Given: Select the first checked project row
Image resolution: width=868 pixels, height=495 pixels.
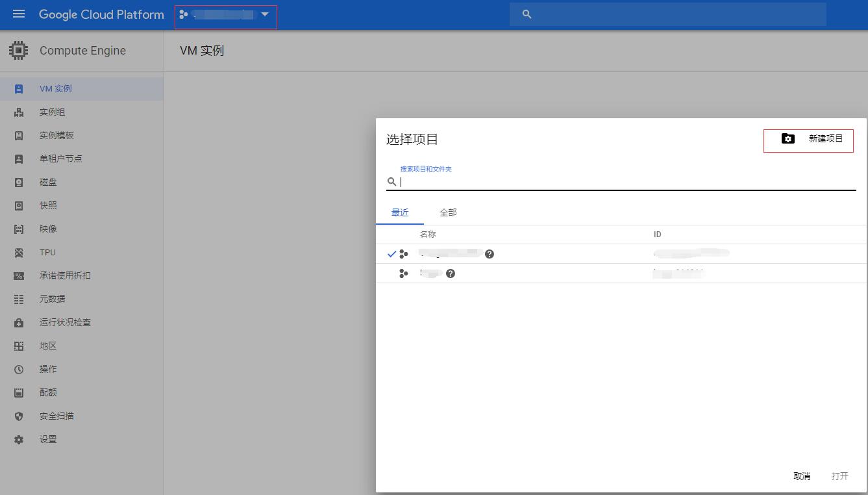Looking at the screenshot, I should point(621,254).
